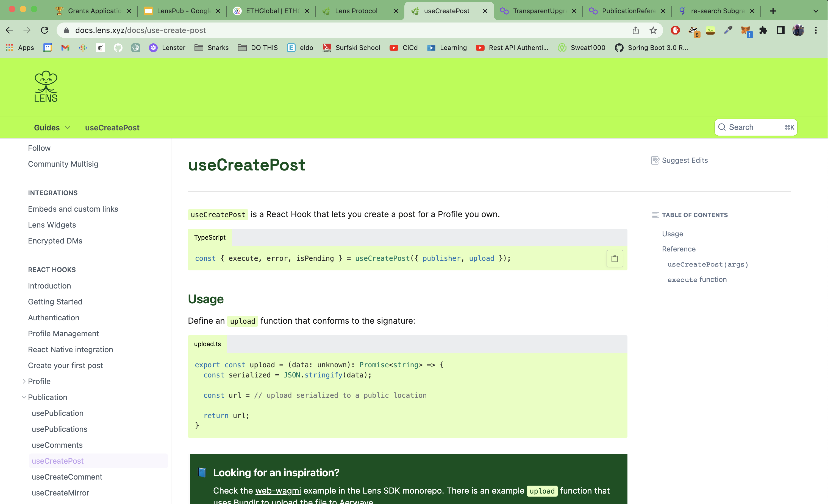
Task: Select the useComments sidebar item
Action: (57, 444)
